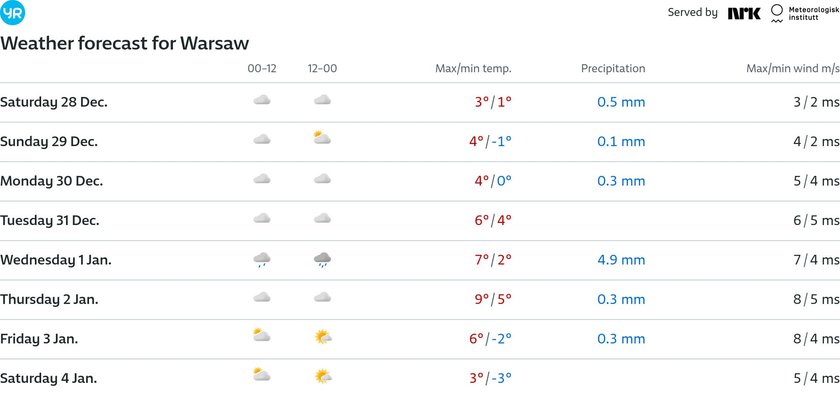Click the Weather forecast for Warsaw heading
Image resolution: width=840 pixels, height=398 pixels.
(x=124, y=43)
